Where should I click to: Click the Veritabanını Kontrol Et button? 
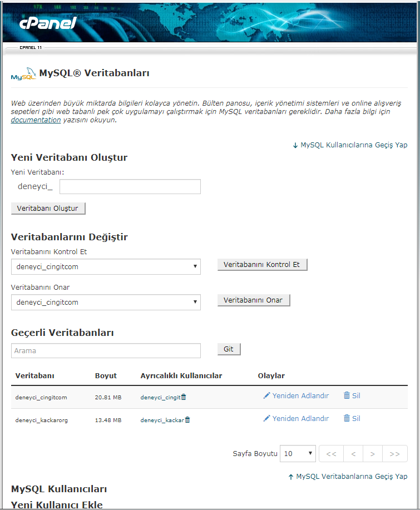[262, 264]
